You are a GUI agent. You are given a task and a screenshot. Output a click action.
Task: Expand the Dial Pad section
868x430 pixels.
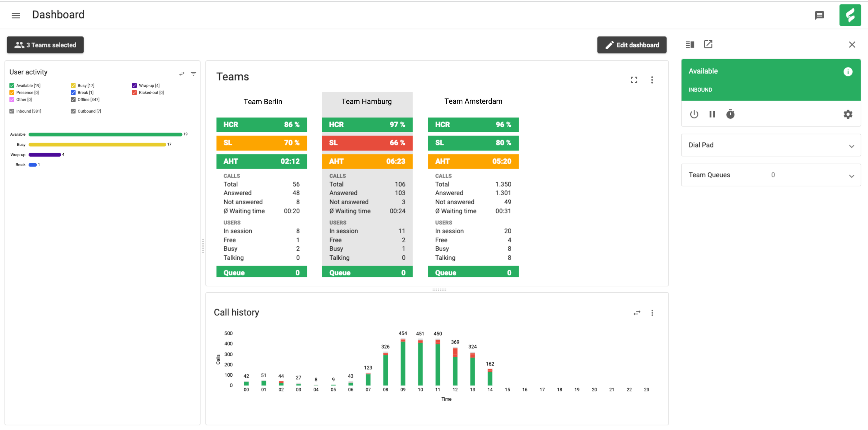[x=771, y=145]
